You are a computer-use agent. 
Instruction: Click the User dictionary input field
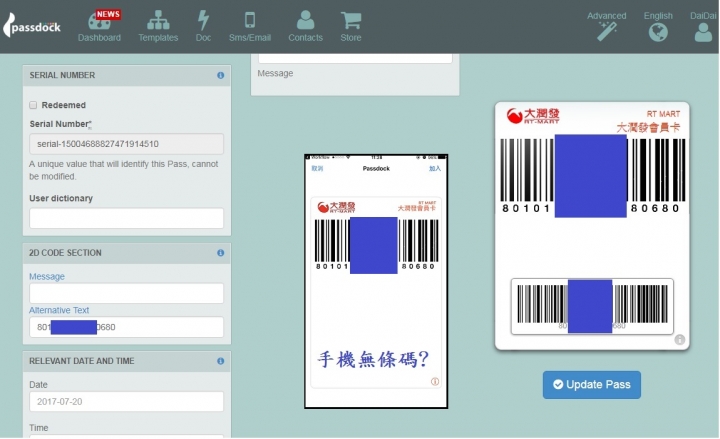point(126,218)
